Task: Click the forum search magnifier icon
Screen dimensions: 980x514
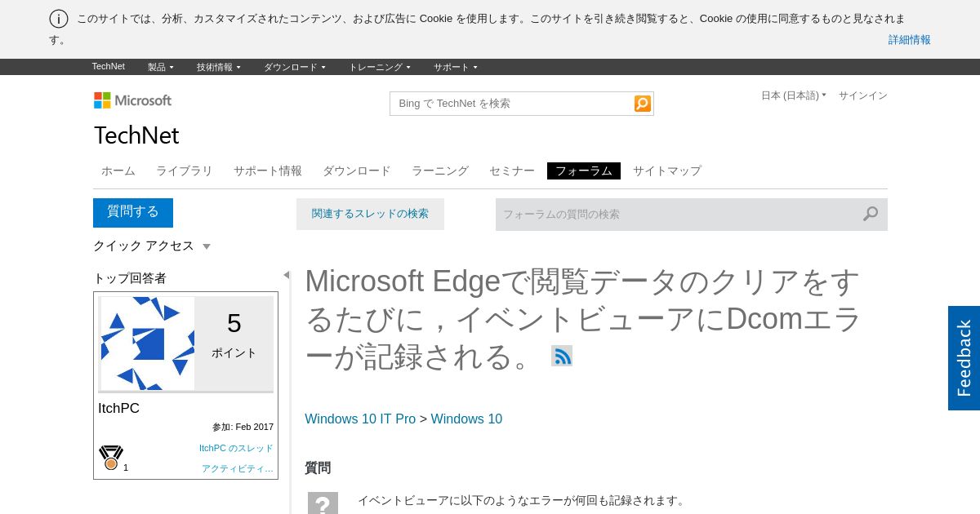Action: point(871,214)
